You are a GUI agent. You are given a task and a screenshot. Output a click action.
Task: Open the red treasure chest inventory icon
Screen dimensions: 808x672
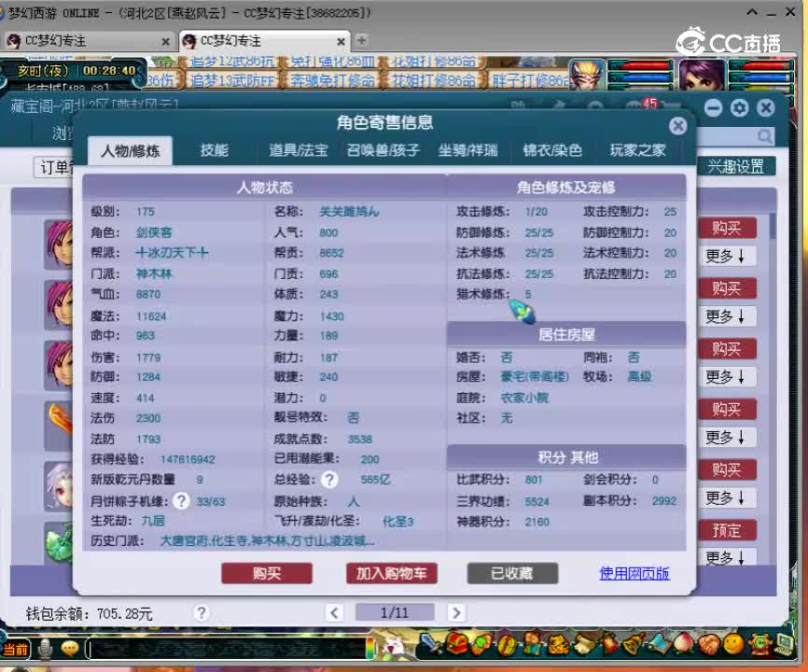456,644
